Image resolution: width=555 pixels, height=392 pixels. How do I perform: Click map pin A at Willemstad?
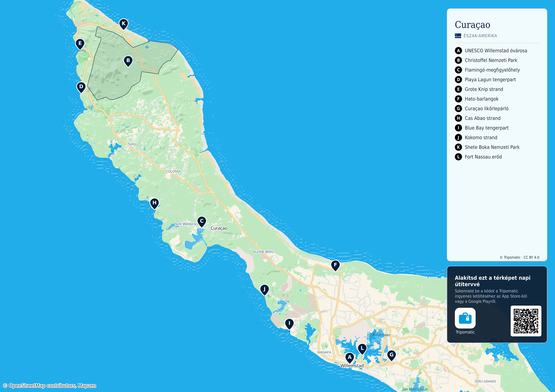point(350,358)
